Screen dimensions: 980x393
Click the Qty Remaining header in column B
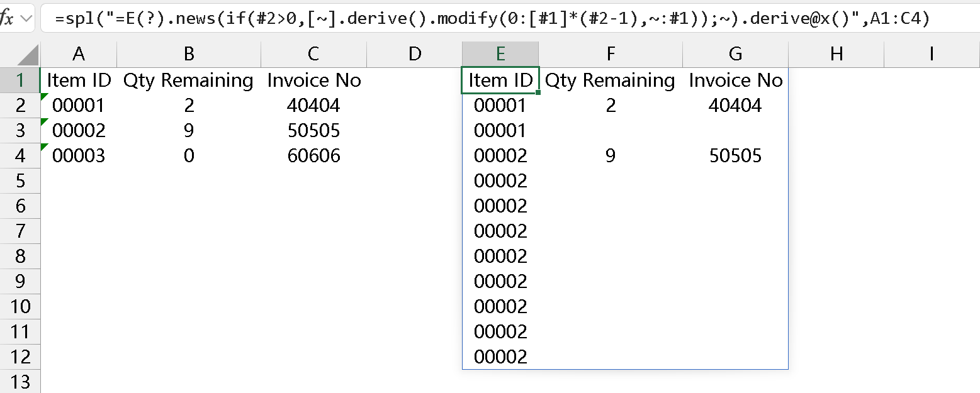[x=188, y=80]
